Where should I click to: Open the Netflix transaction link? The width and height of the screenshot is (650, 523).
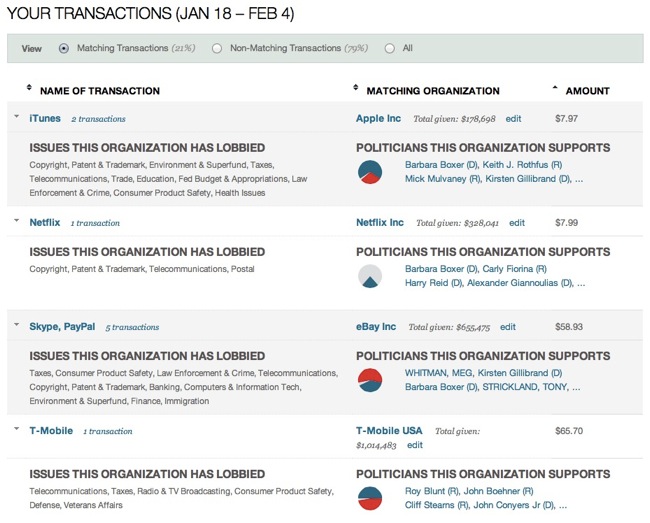pyautogui.click(x=45, y=223)
